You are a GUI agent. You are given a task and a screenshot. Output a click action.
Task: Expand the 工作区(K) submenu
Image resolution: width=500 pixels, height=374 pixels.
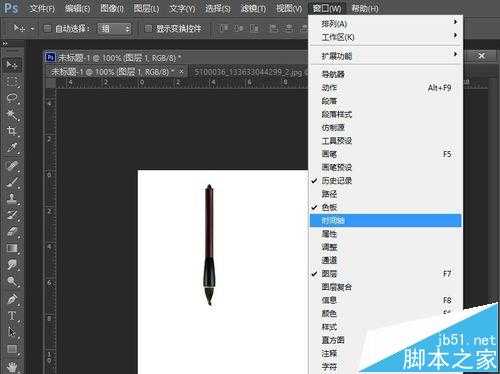pos(386,37)
